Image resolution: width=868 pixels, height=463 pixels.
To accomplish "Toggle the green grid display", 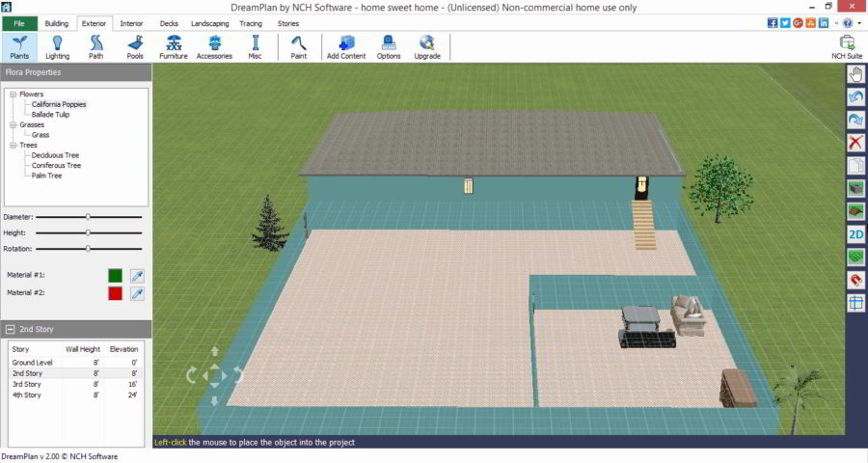I will pos(855,257).
